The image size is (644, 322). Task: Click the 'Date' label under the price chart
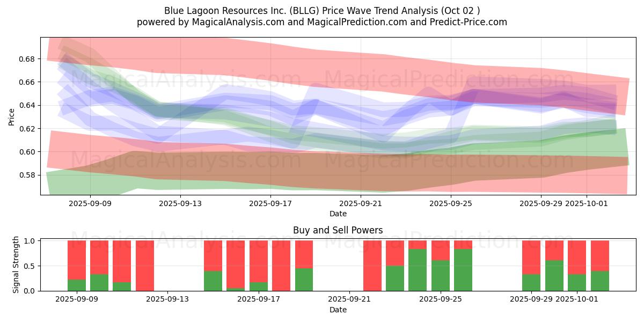[x=338, y=214]
